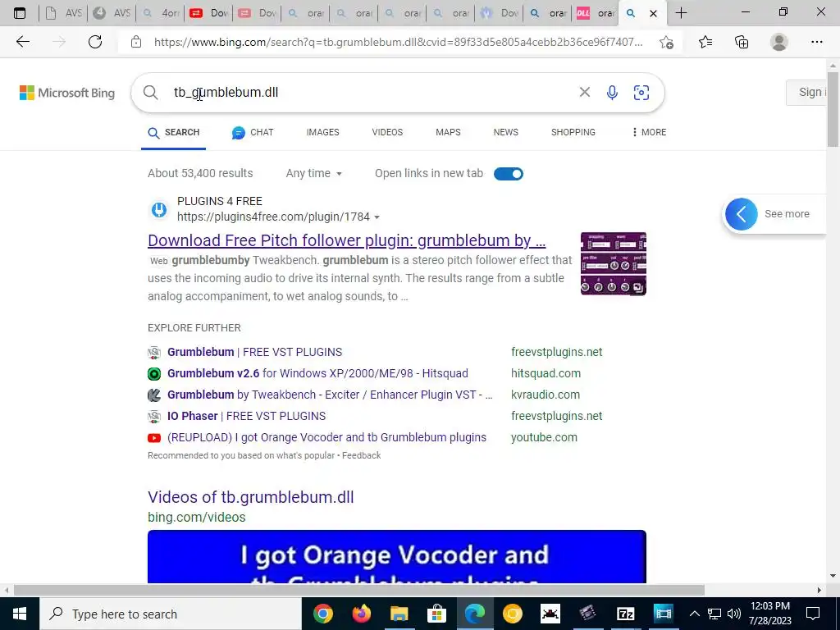
Task: Open the tab actions menu icon
Action: 20,13
